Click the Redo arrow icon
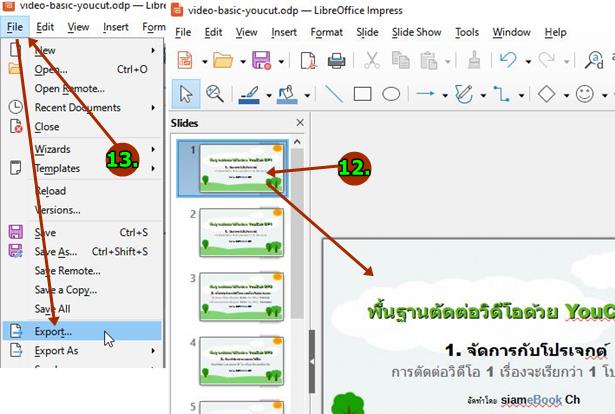This screenshot has height=414, width=615. pos(546,60)
